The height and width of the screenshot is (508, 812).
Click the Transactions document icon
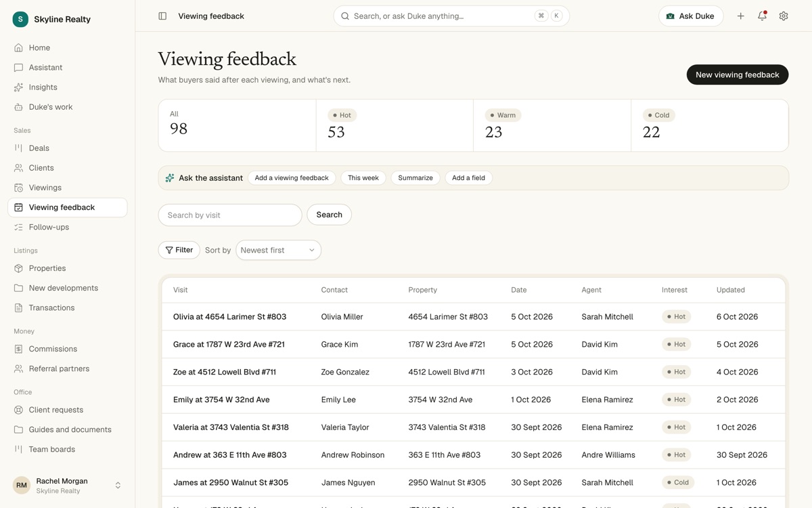[18, 308]
